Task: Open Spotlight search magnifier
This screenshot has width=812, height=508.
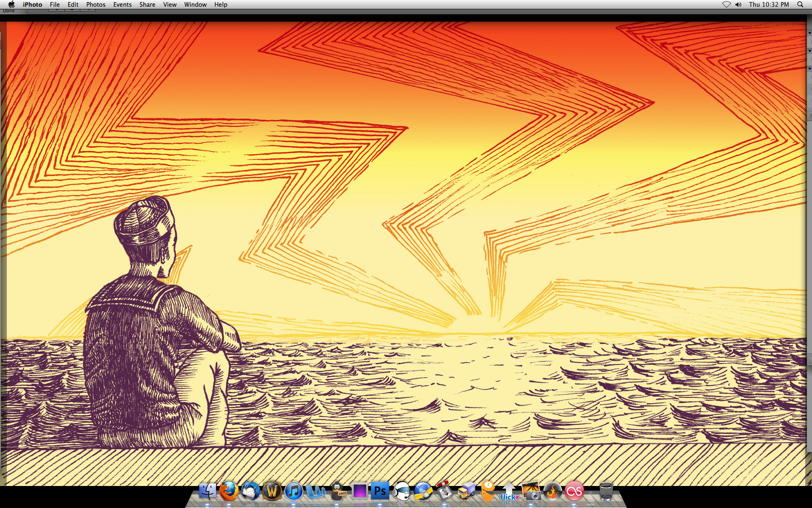Action: pos(800,5)
